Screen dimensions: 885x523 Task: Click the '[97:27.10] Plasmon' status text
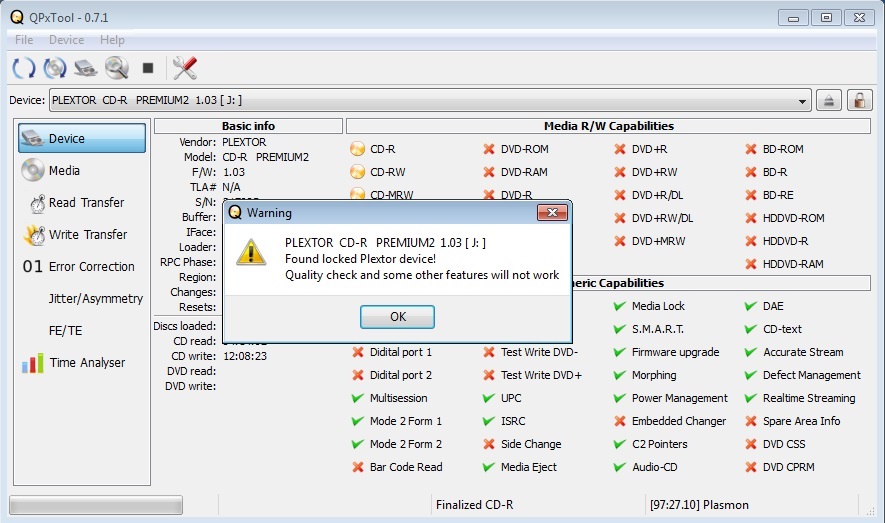[699, 505]
